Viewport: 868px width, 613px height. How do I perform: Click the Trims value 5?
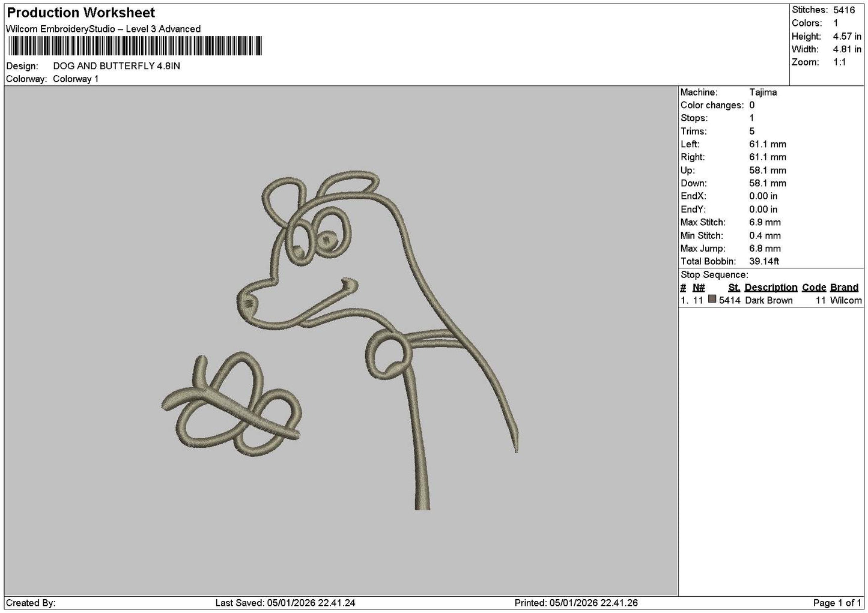pyautogui.click(x=752, y=131)
